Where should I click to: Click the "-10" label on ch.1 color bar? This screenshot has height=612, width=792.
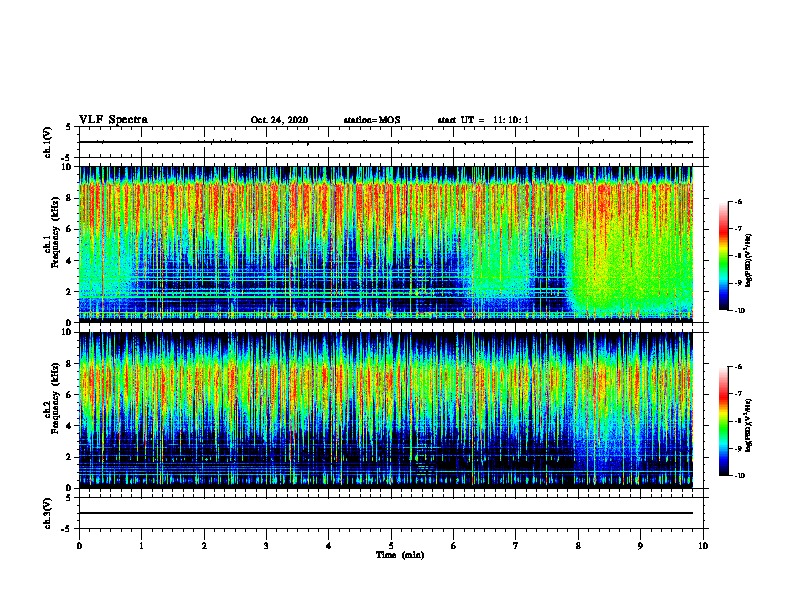pos(739,311)
